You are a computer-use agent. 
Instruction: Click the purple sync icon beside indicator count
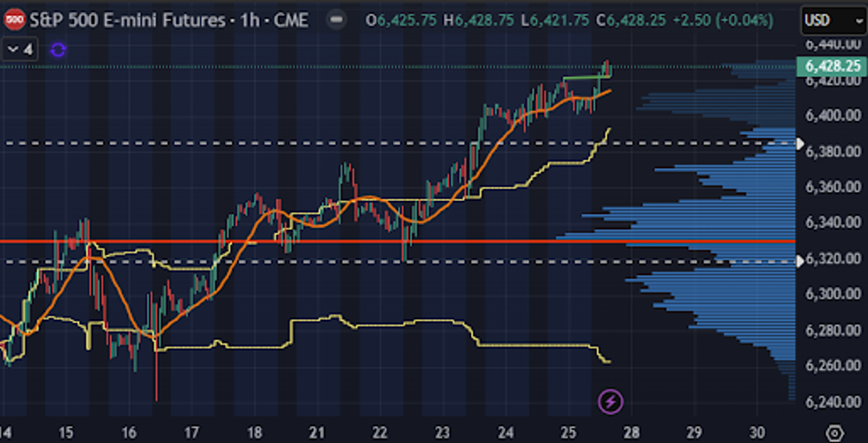(58, 50)
